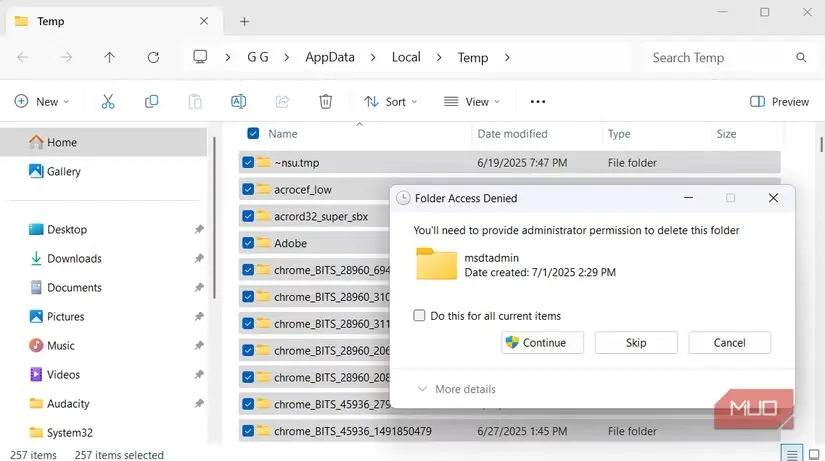Viewport: 825px width, 461px height.
Task: Click the Delete trash can icon
Action: point(326,102)
